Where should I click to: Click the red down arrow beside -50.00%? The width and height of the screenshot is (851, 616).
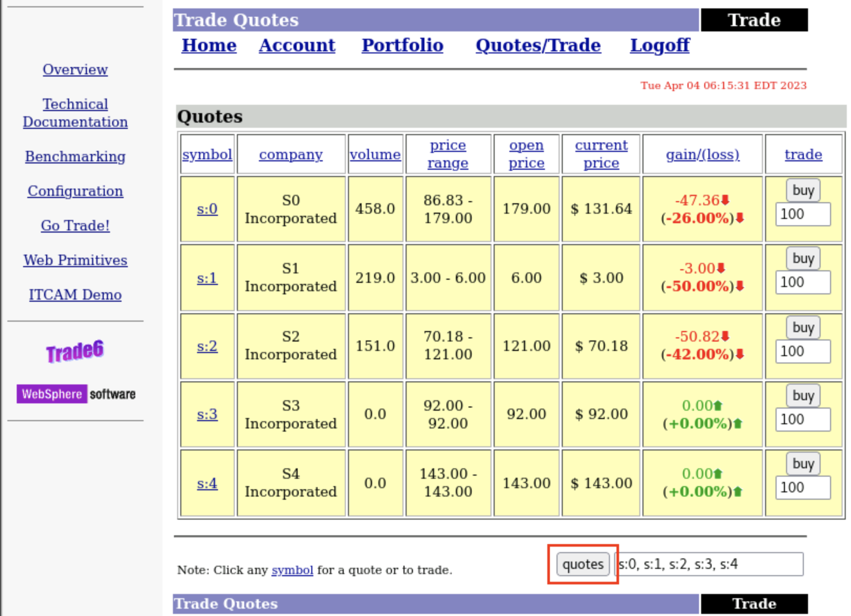tap(740, 286)
